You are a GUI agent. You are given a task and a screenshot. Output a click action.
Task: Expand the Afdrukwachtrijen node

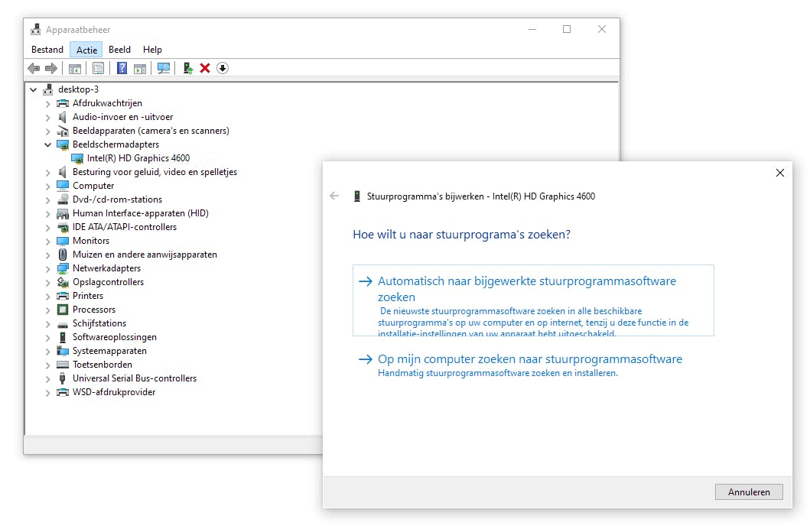[x=47, y=104]
